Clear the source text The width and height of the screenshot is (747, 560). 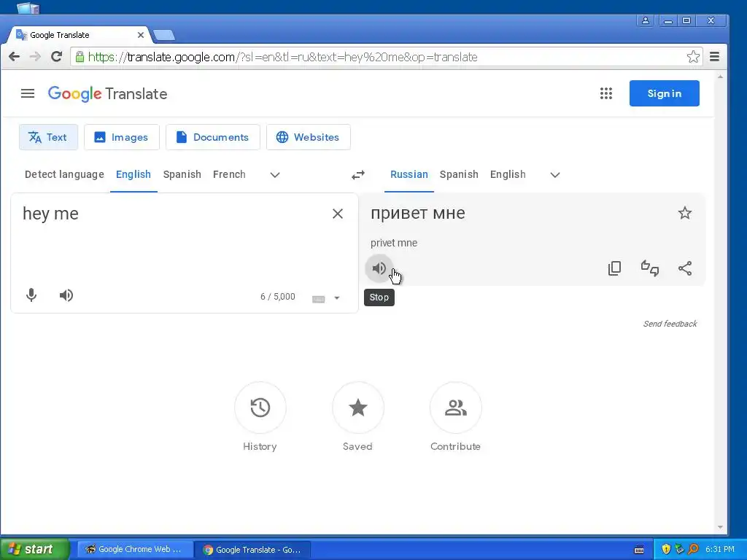pyautogui.click(x=337, y=214)
